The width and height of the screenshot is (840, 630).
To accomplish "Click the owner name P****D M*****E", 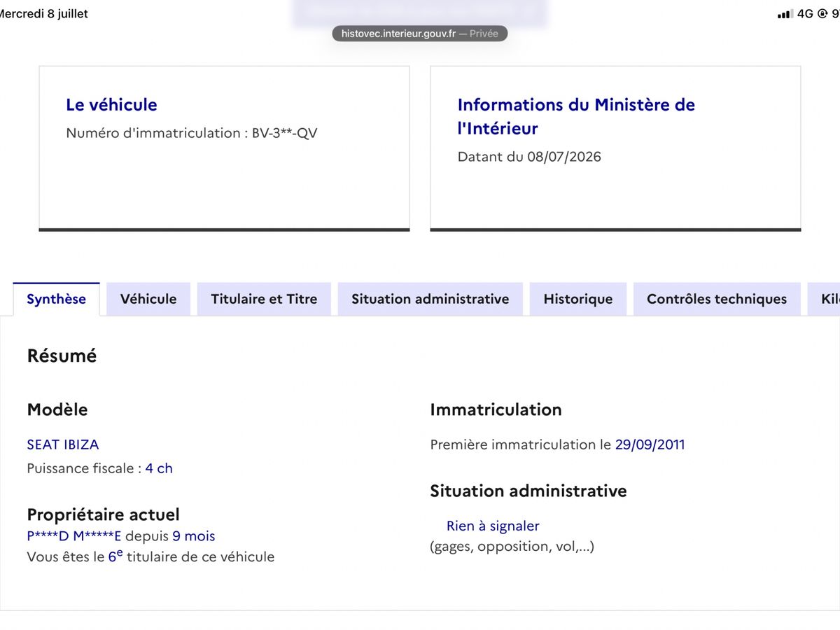I will (x=74, y=536).
